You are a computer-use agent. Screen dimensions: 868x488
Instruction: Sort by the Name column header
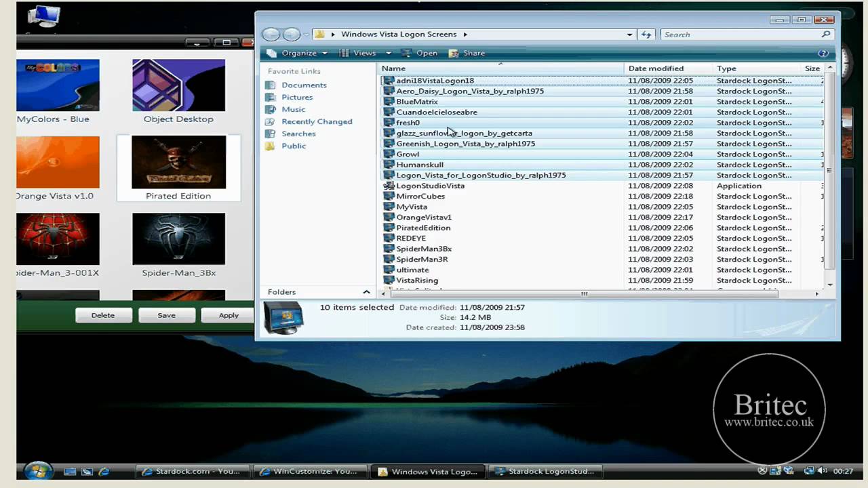pyautogui.click(x=501, y=68)
